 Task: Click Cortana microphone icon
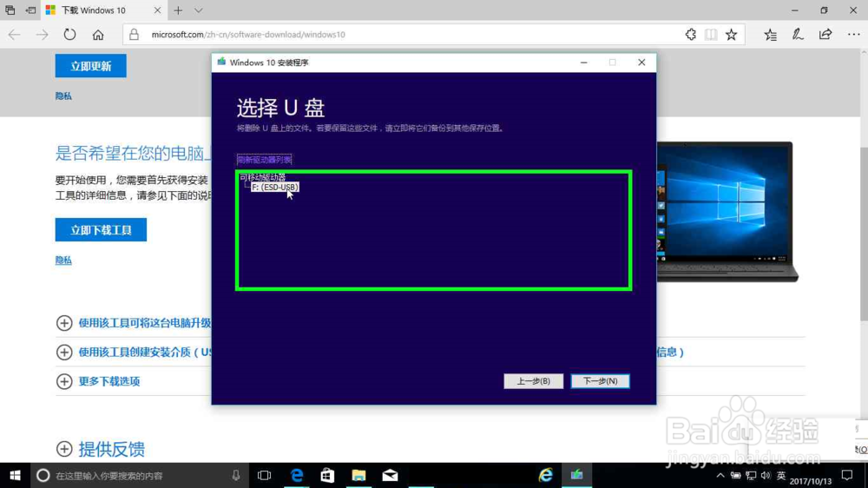pyautogui.click(x=236, y=475)
